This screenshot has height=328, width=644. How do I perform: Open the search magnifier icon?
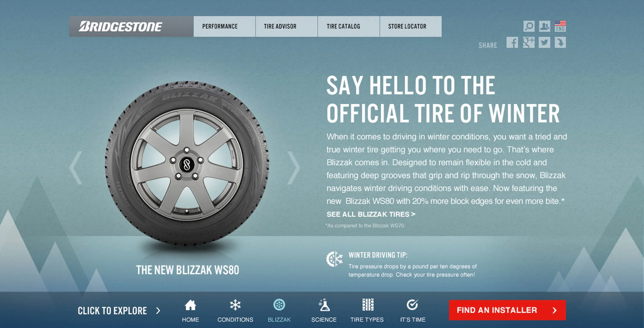pyautogui.click(x=529, y=26)
